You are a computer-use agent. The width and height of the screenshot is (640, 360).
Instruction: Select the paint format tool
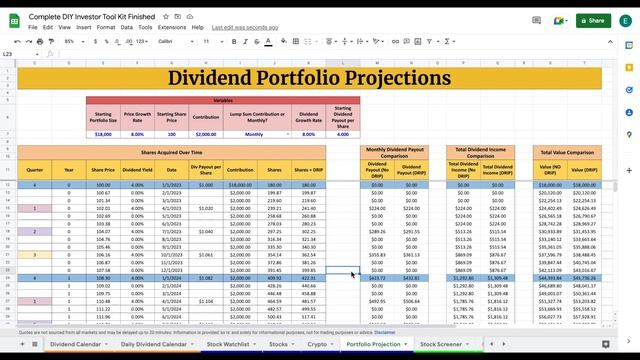51,42
